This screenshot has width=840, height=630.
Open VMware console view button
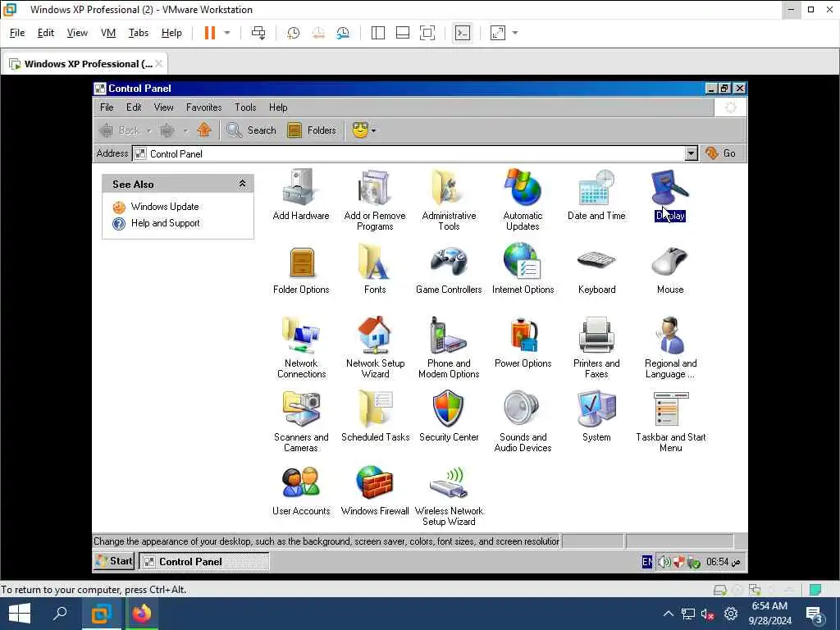[463, 33]
